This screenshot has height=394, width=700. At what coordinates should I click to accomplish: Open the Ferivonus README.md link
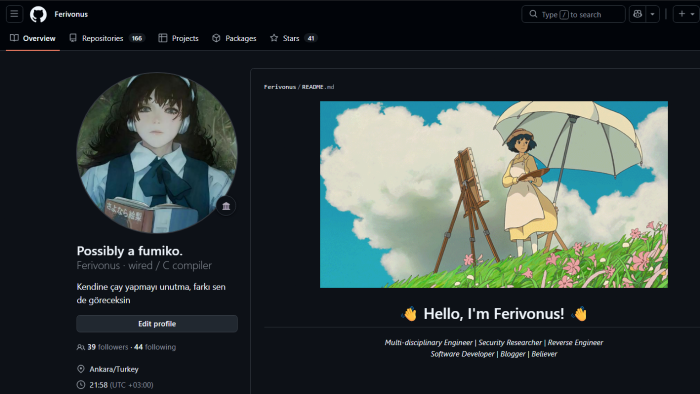[x=299, y=87]
